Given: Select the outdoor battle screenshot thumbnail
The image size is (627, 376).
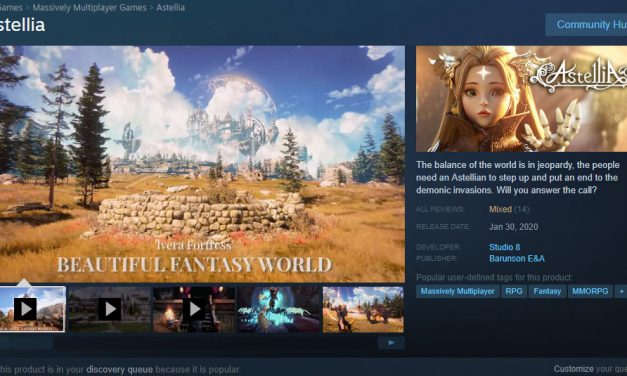Looking at the screenshot, I should (x=363, y=309).
